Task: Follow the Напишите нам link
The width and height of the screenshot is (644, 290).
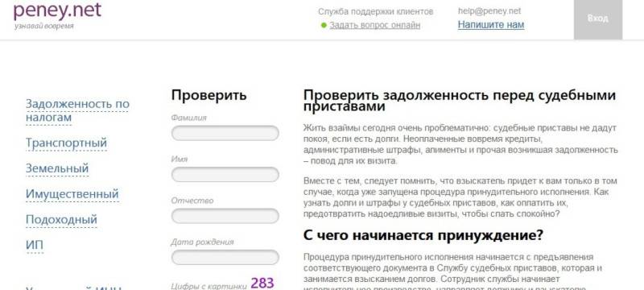Action: [x=491, y=25]
